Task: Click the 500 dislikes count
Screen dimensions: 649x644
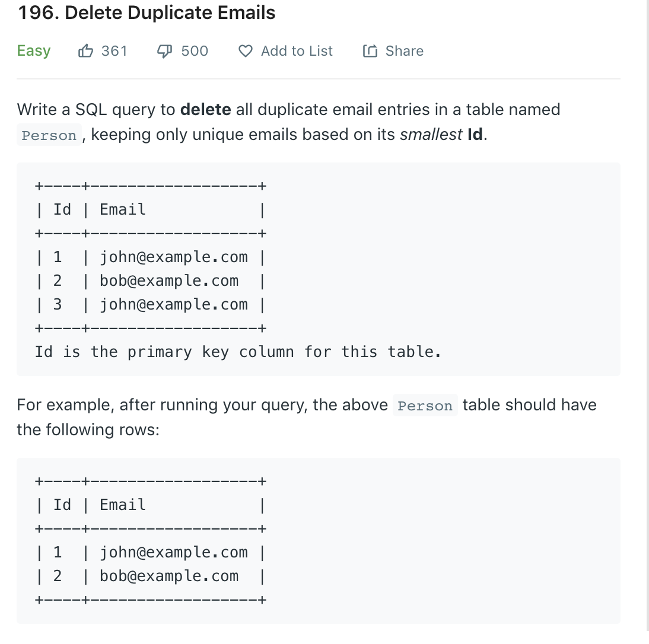Action: tap(195, 51)
